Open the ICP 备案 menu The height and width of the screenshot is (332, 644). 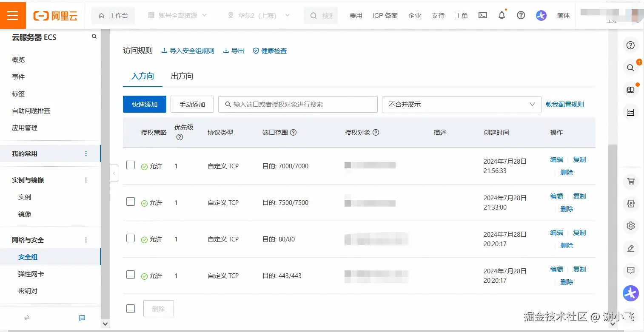(x=385, y=15)
